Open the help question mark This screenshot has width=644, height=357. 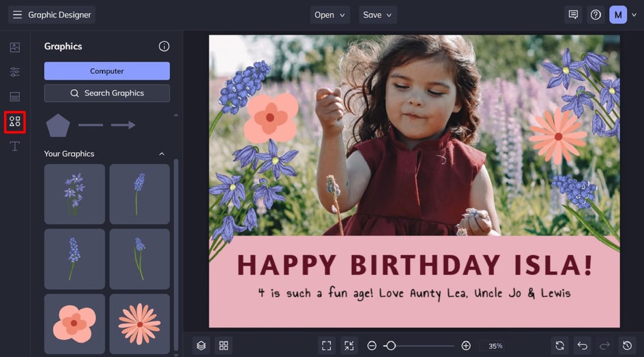pyautogui.click(x=596, y=15)
